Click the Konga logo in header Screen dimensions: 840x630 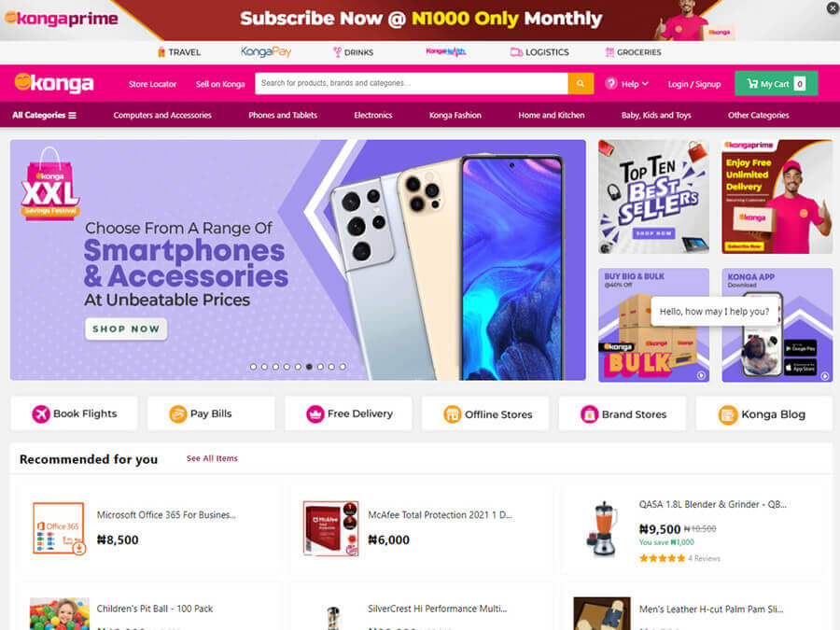click(x=54, y=83)
